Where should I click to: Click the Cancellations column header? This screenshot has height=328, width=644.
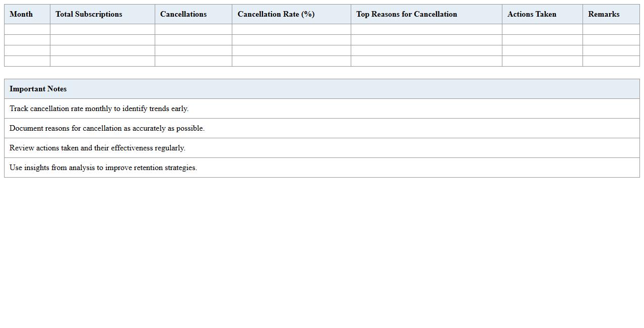pyautogui.click(x=183, y=14)
